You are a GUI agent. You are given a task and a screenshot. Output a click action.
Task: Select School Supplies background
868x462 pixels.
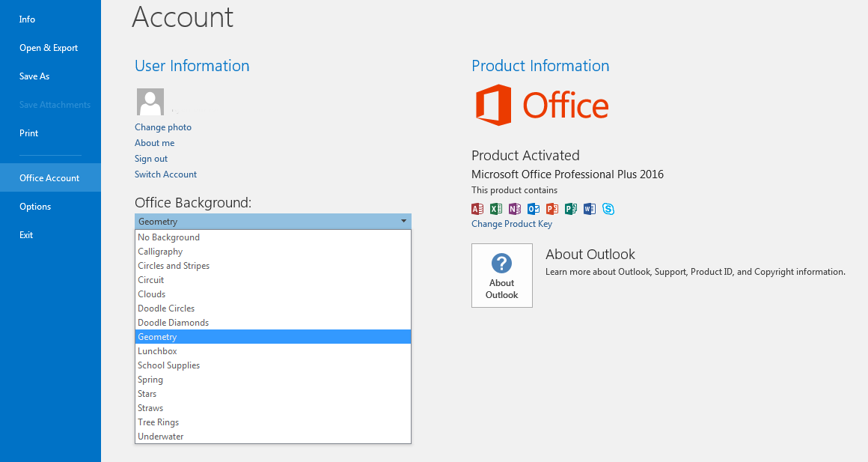pos(273,365)
